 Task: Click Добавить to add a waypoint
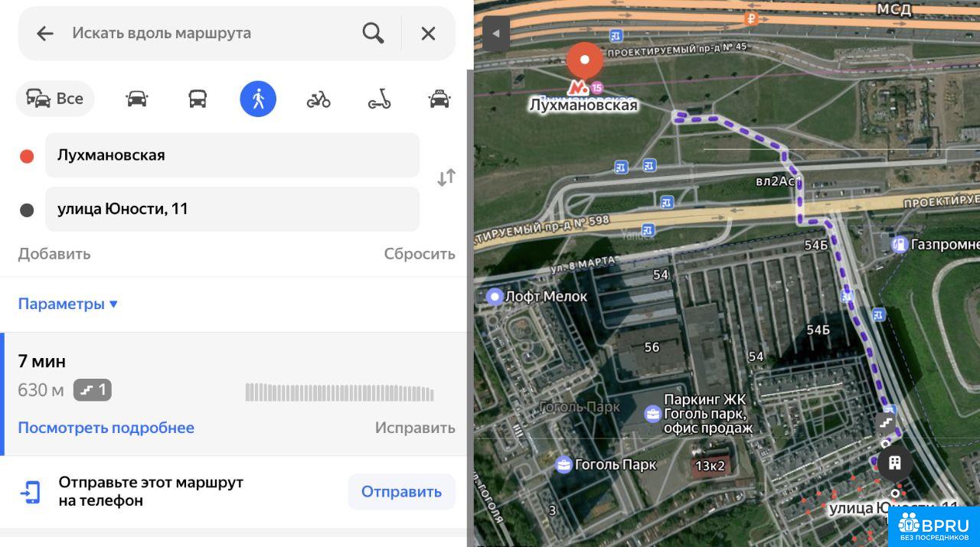pyautogui.click(x=54, y=254)
